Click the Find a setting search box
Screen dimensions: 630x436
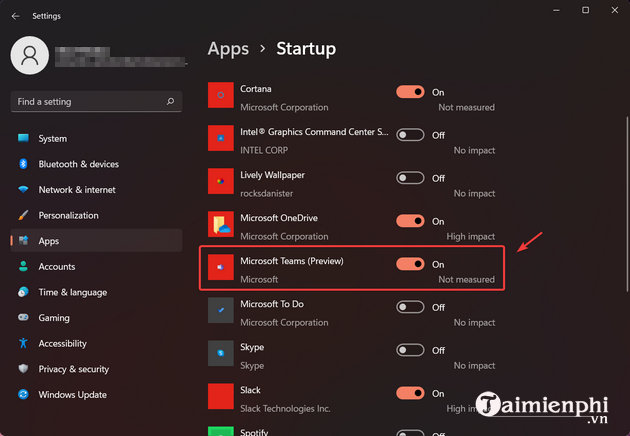pos(96,102)
